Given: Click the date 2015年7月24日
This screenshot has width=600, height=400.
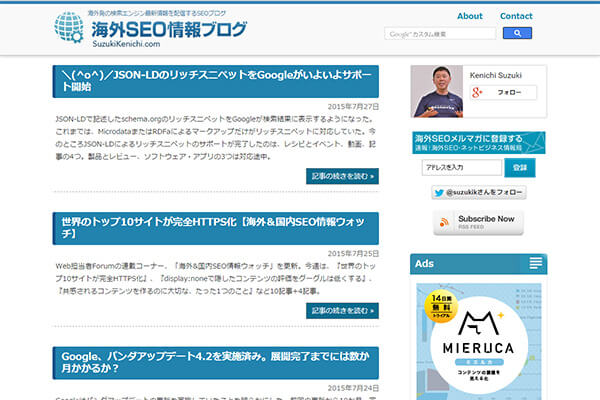Looking at the screenshot, I should [x=353, y=388].
